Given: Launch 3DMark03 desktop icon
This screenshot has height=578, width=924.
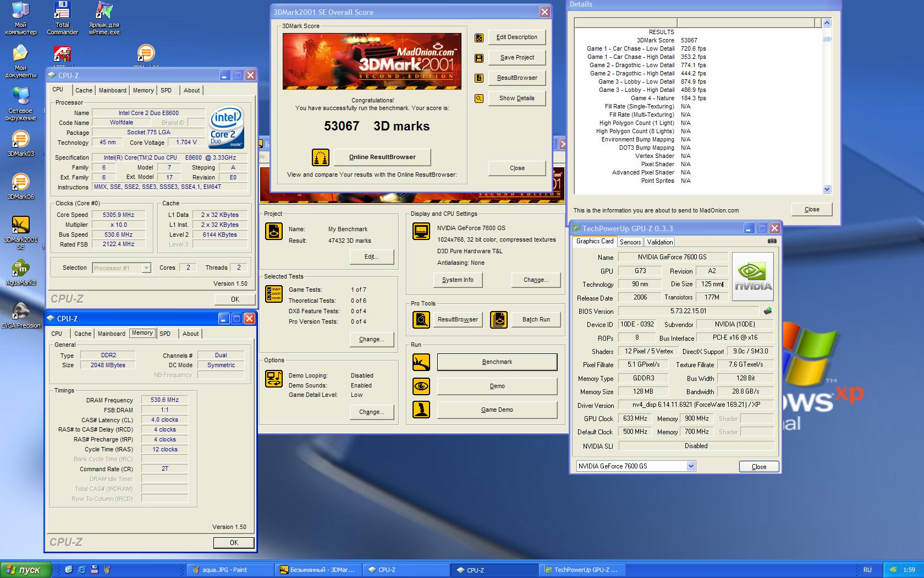Looking at the screenshot, I should pyautogui.click(x=20, y=144).
